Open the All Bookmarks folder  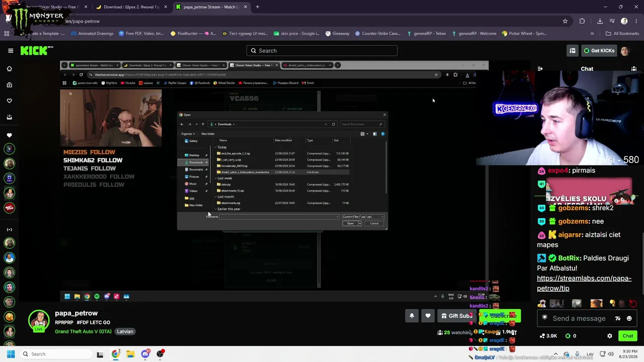[x=622, y=34]
